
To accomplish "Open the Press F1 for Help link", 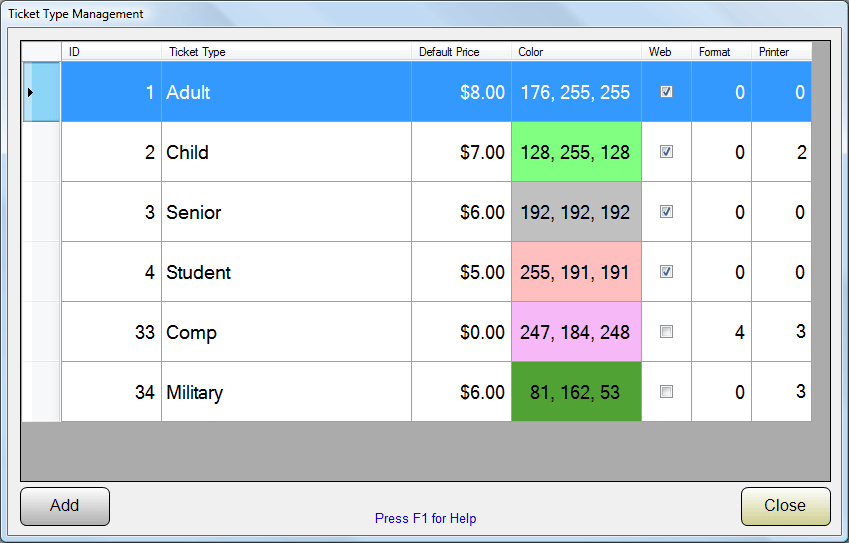I will pyautogui.click(x=426, y=519).
